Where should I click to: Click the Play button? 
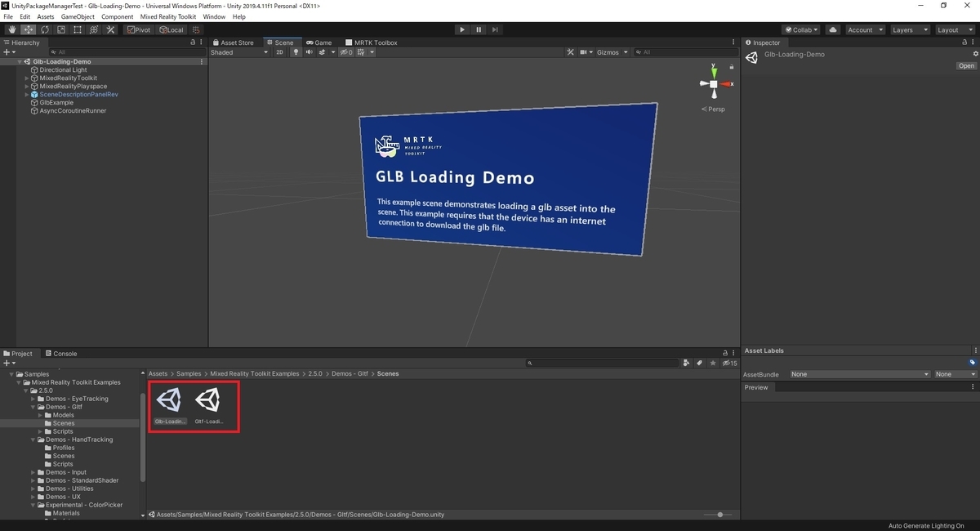(x=461, y=29)
